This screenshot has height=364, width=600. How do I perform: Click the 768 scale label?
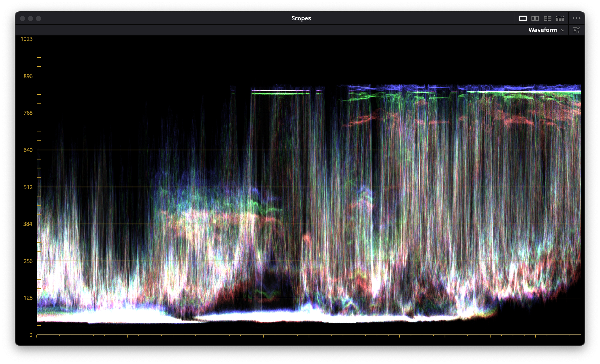28,113
